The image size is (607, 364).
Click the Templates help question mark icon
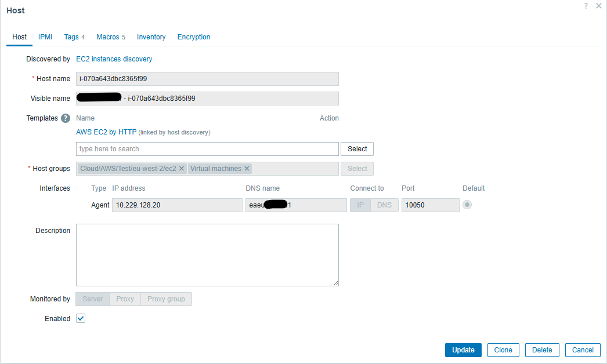[x=66, y=118]
